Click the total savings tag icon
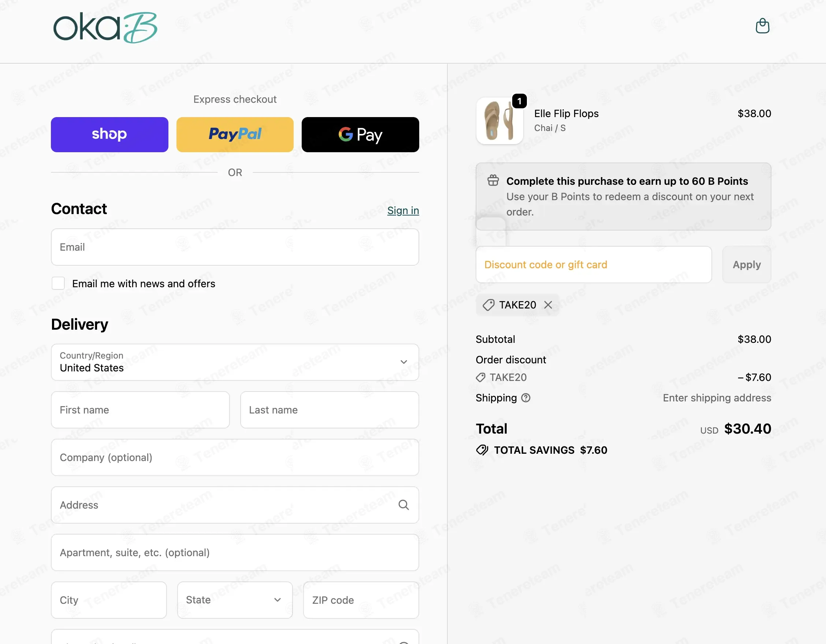826x644 pixels. click(482, 450)
